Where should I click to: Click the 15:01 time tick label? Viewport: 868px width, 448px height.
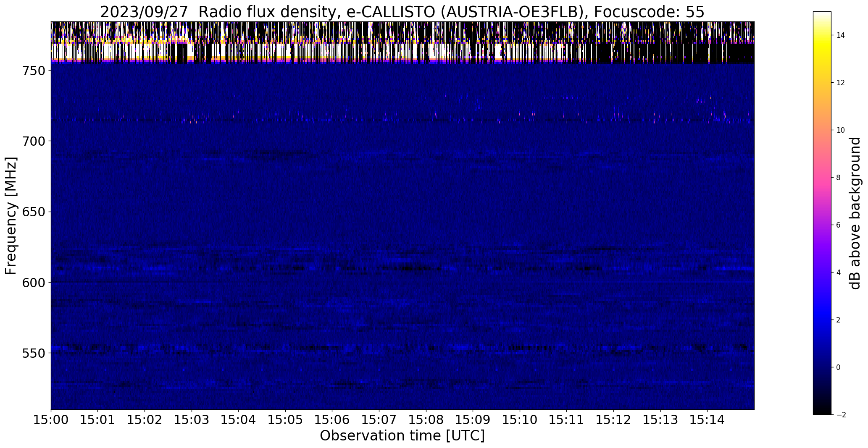pos(98,420)
